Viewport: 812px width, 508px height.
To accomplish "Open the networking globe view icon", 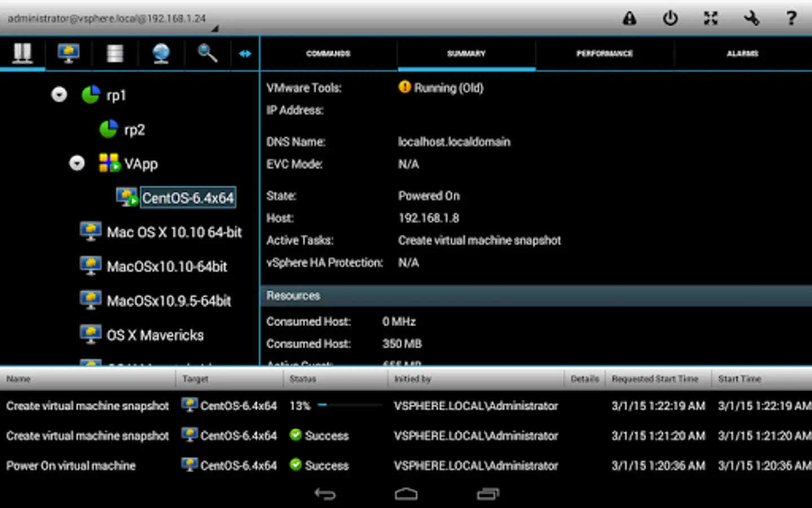I will (x=161, y=53).
